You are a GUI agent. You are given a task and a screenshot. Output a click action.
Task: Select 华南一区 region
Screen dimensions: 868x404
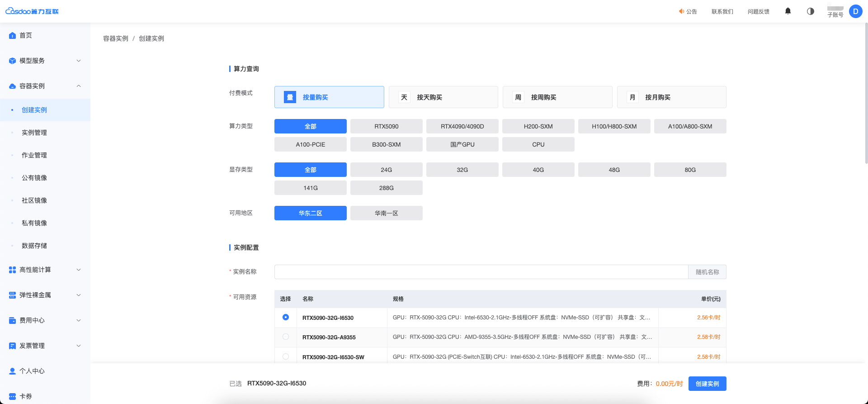click(x=387, y=213)
